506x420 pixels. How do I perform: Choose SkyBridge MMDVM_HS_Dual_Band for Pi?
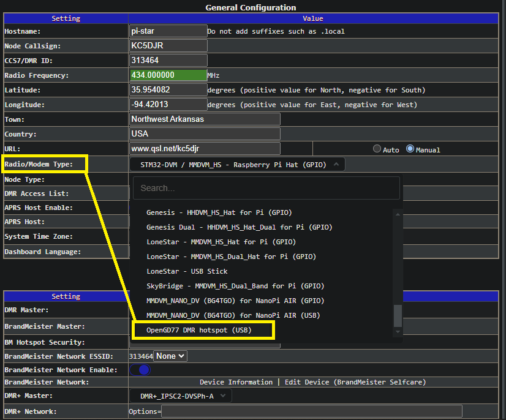[235, 286]
